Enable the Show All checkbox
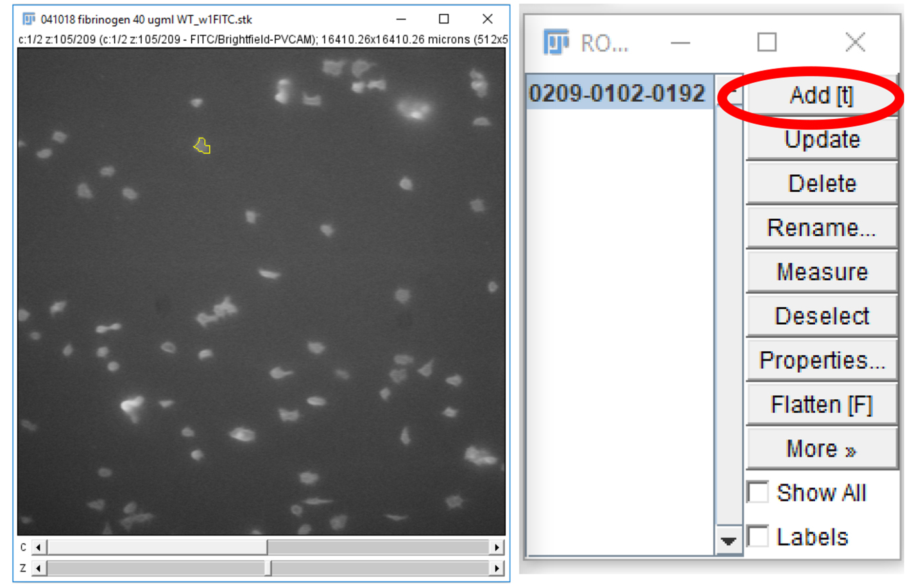This screenshot has width=914, height=588. 758,492
